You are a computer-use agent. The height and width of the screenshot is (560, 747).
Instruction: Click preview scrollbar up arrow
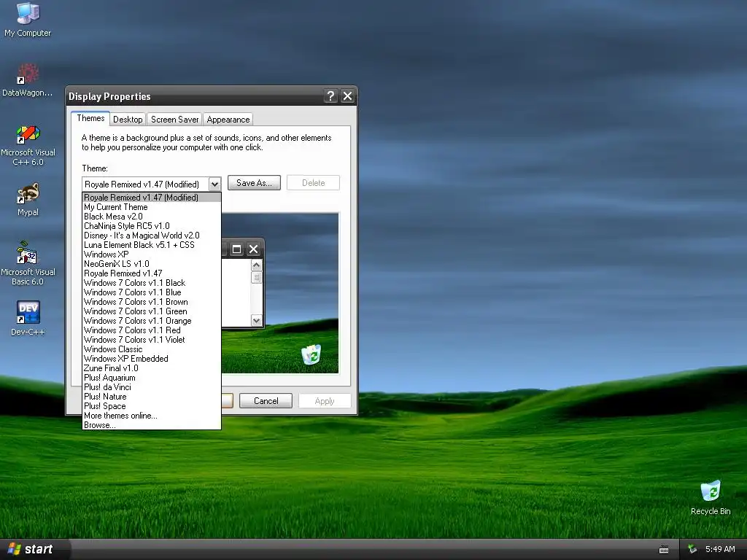(256, 265)
